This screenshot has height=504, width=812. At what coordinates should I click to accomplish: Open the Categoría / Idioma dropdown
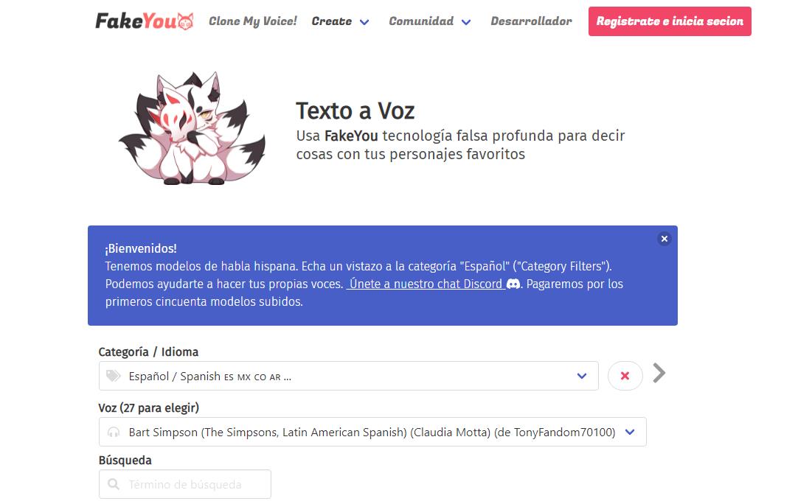(349, 376)
